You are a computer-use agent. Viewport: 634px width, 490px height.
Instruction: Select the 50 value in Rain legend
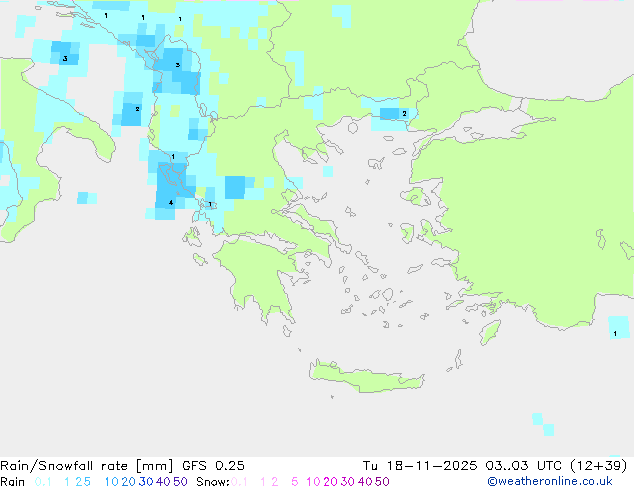pos(180,482)
